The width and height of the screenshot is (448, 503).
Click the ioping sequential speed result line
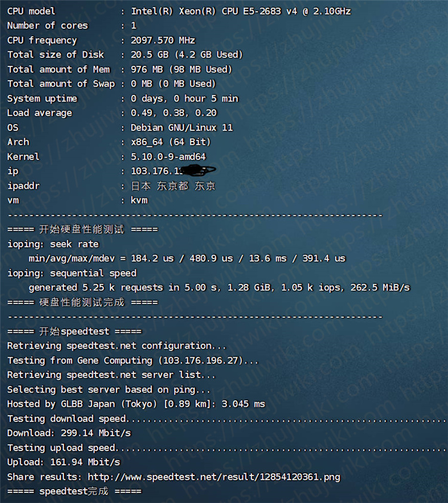tap(219, 287)
